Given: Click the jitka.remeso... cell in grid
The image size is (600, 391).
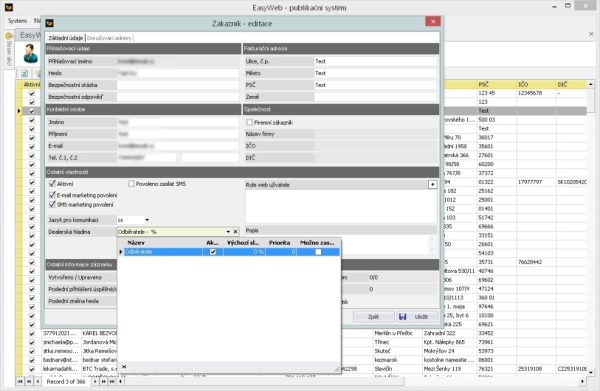Looking at the screenshot, I should click(x=61, y=351).
